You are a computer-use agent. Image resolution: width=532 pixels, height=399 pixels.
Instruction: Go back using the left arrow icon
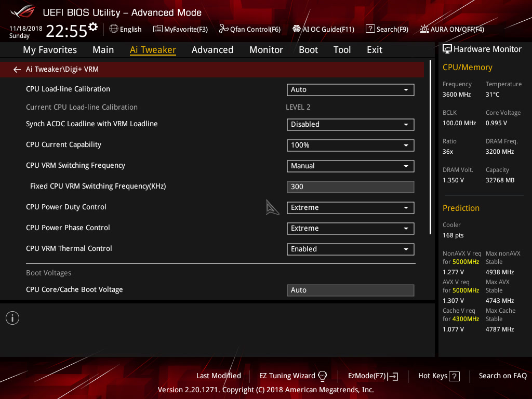pyautogui.click(x=17, y=70)
